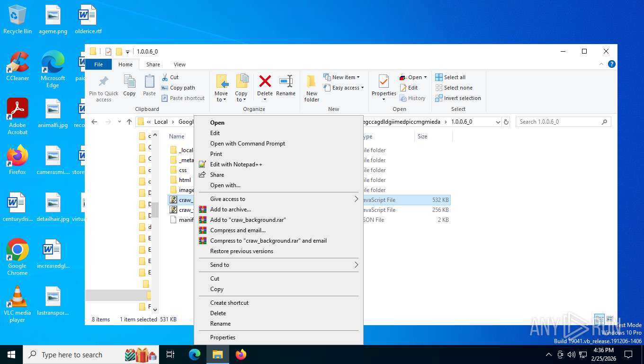Click the taskbar search box
Image resolution: width=644 pixels, height=364 pixels.
tap(91, 354)
